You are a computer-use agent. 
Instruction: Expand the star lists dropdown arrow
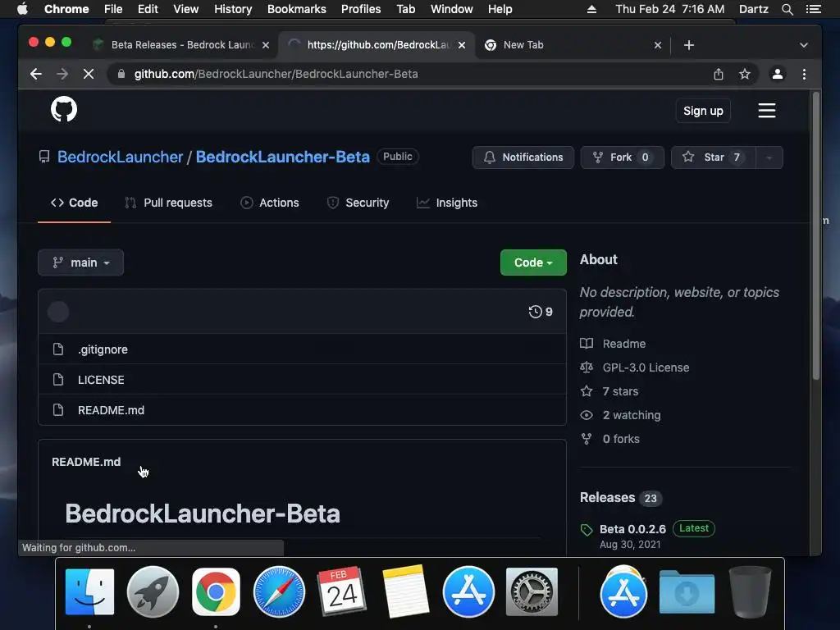[x=769, y=157]
